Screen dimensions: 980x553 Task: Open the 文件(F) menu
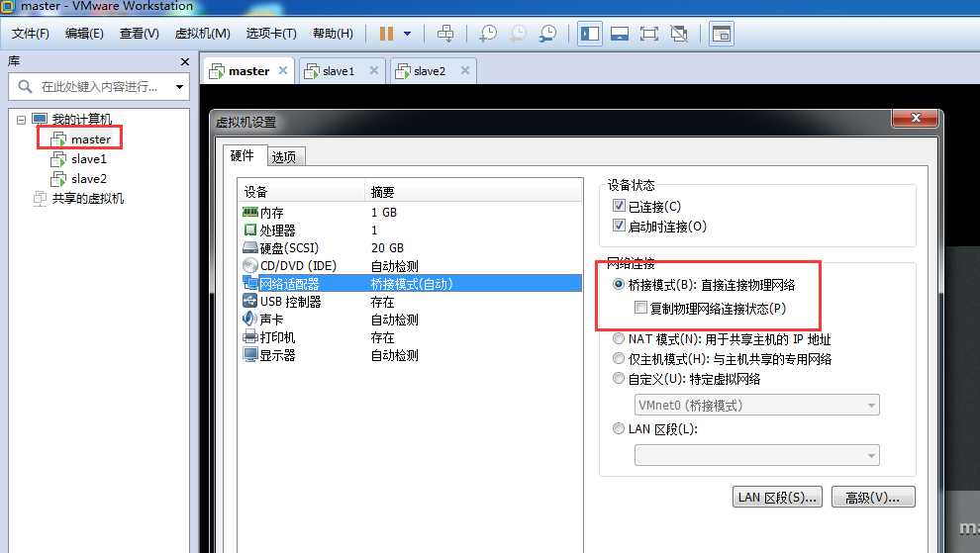[x=30, y=33]
